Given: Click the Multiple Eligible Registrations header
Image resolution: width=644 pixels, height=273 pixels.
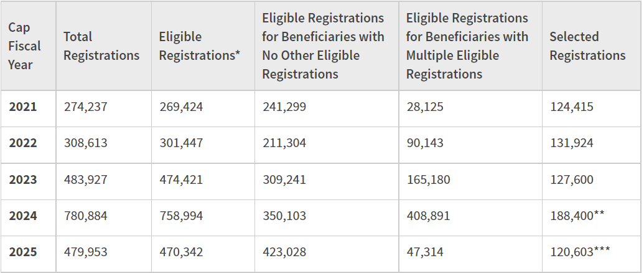Looking at the screenshot, I should click(x=467, y=46).
